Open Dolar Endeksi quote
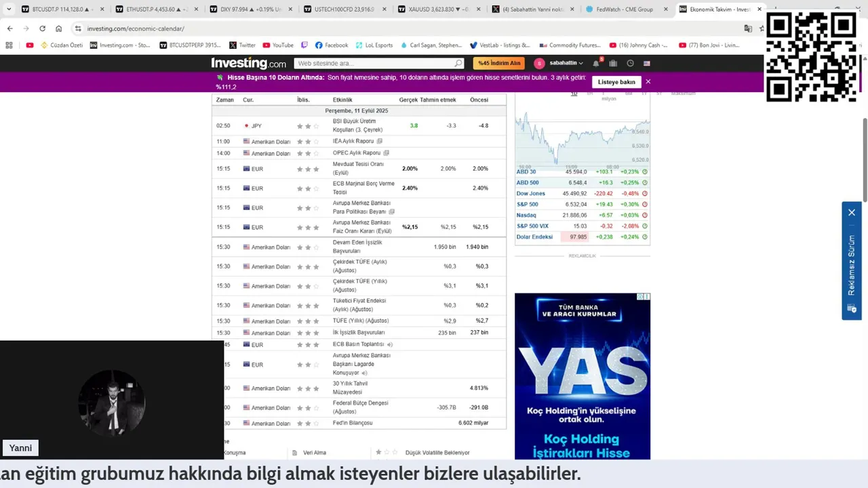This screenshot has width=868, height=488. pos(534,237)
